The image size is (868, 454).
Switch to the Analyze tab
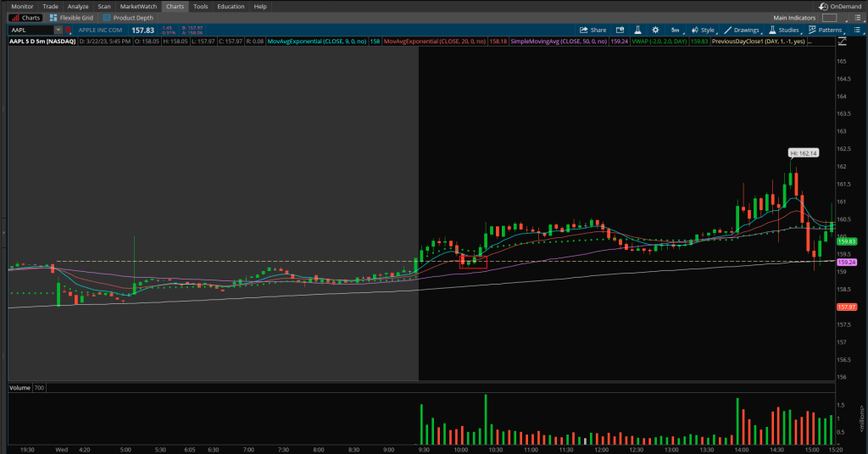78,7
